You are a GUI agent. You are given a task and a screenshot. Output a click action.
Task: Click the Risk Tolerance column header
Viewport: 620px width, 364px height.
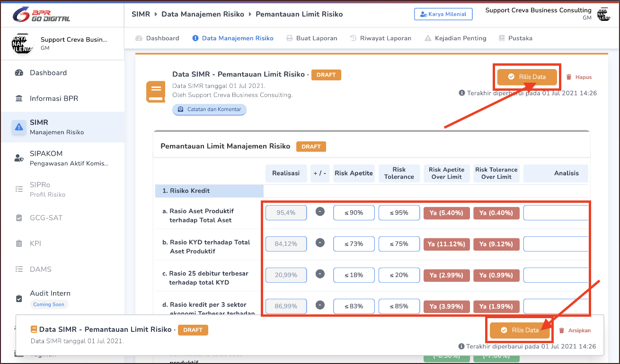[x=399, y=173]
